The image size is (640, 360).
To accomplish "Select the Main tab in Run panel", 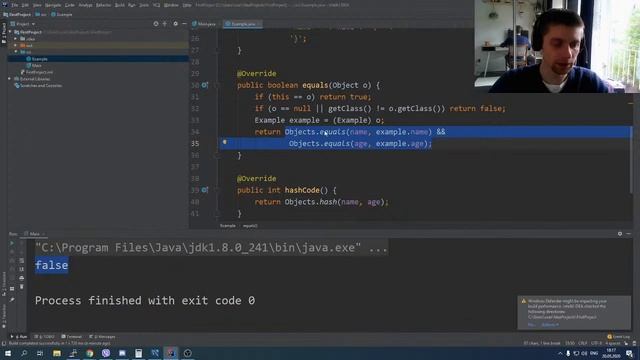I will tap(34, 234).
